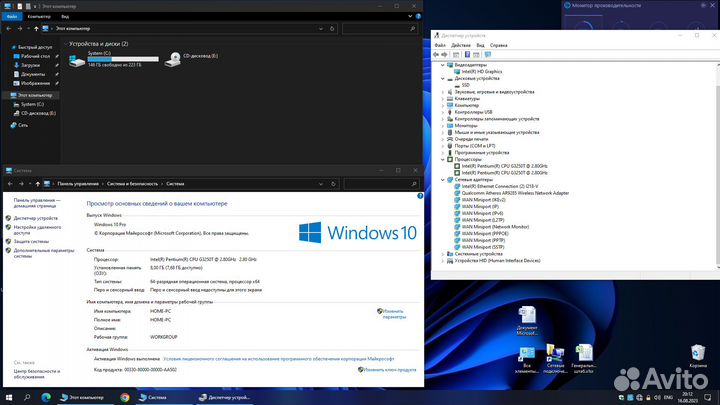This screenshot has width=720, height=405.
Task: Click up-arrow button in Этот компьютер window
Action: click(x=36, y=28)
